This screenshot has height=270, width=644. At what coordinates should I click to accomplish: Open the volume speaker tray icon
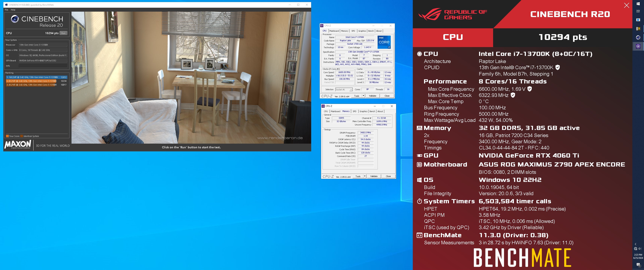click(x=640, y=249)
